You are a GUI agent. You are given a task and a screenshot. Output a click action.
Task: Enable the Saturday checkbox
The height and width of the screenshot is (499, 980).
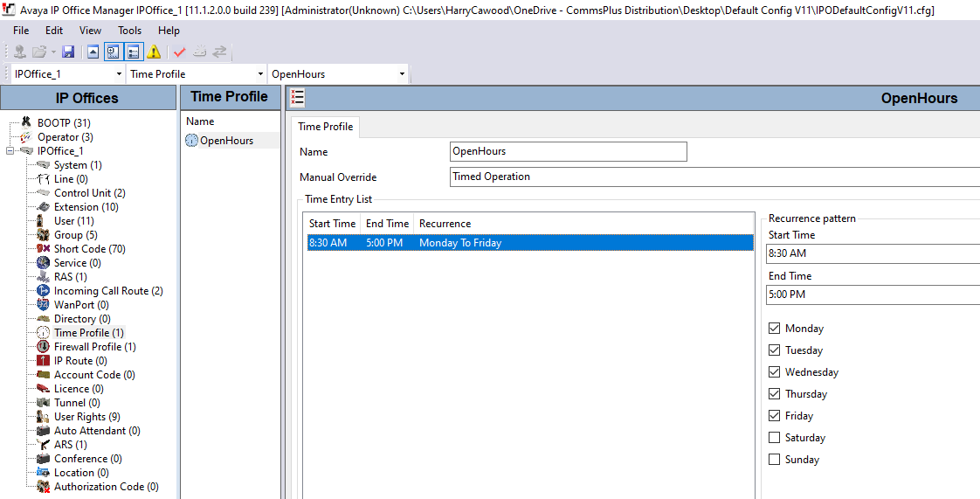pos(775,438)
